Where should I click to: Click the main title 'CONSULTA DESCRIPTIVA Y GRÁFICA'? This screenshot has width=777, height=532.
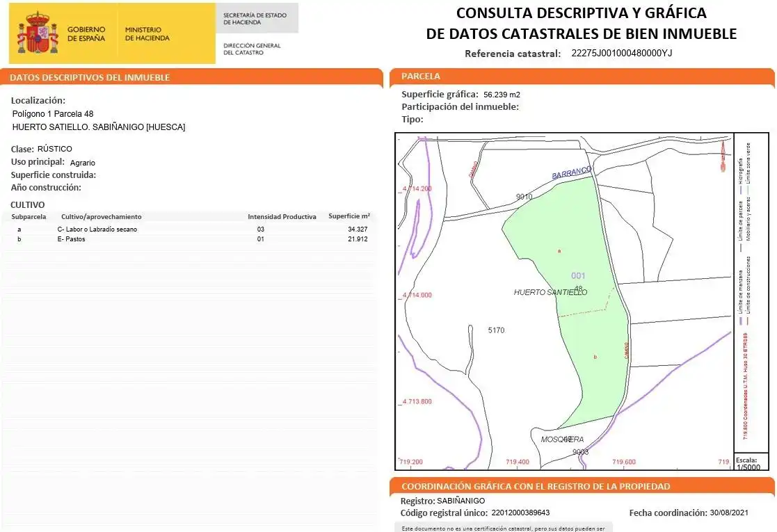[582, 13]
